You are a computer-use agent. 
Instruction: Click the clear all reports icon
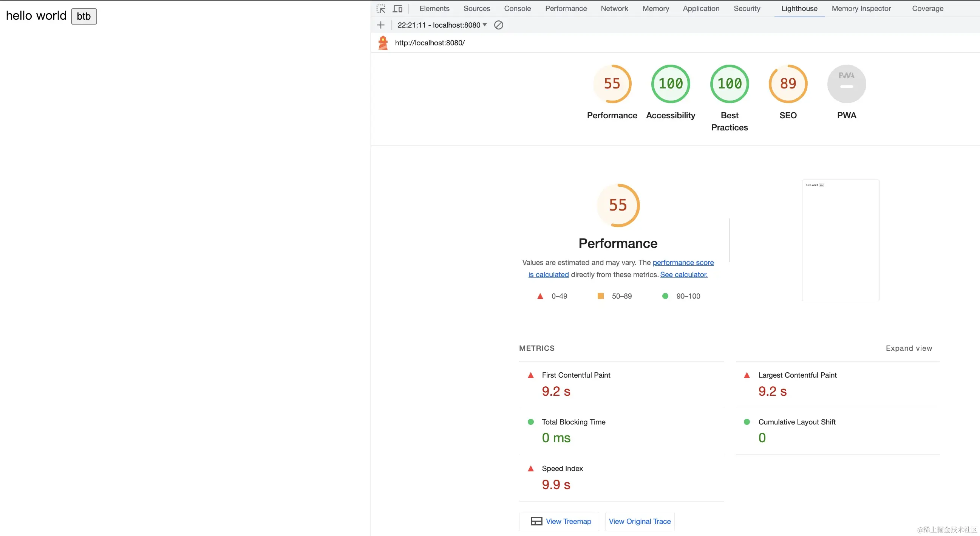coord(498,25)
